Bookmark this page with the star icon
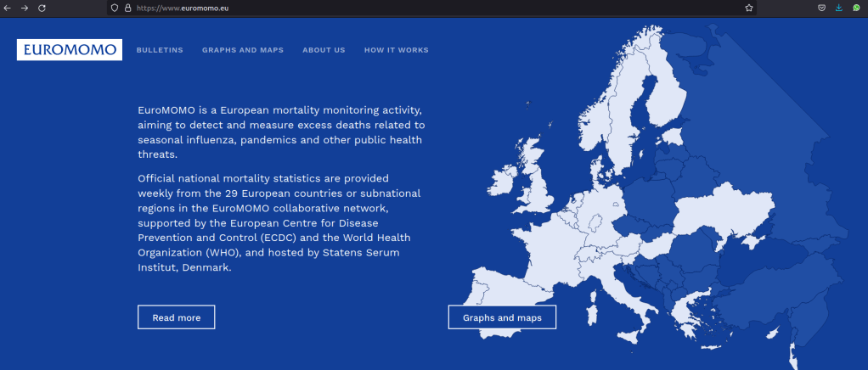Image resolution: width=868 pixels, height=370 pixels. coord(749,8)
